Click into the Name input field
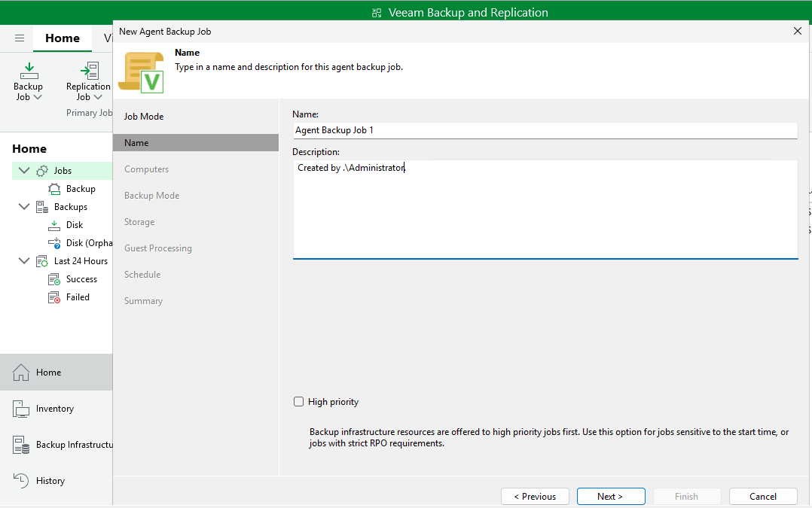Viewport: 812px width, 508px height. (545, 130)
